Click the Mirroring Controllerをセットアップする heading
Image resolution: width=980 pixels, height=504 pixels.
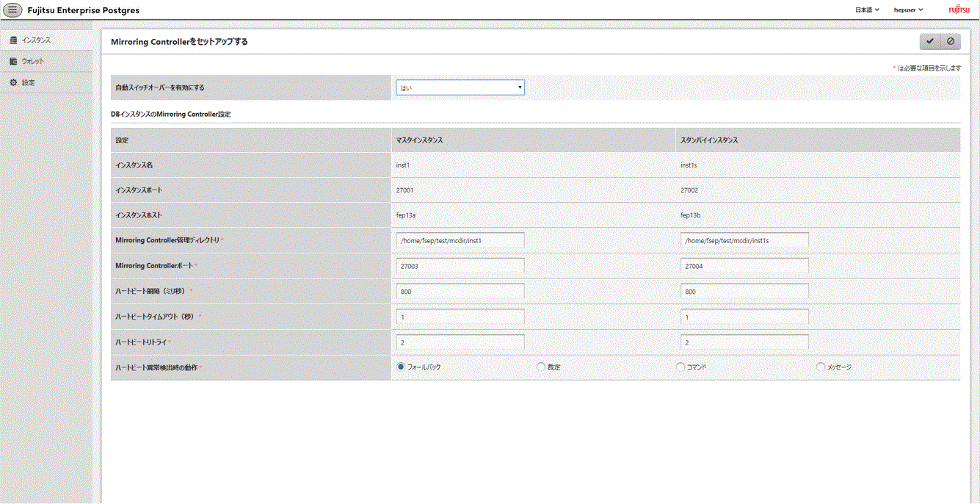coord(179,42)
